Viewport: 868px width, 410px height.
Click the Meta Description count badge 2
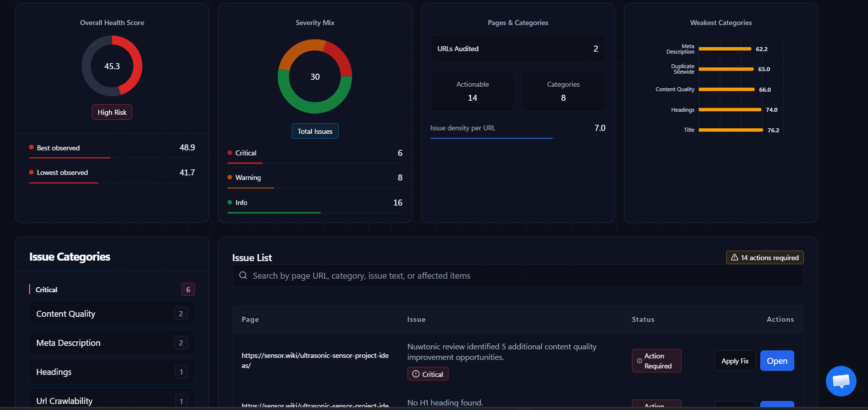tap(181, 343)
